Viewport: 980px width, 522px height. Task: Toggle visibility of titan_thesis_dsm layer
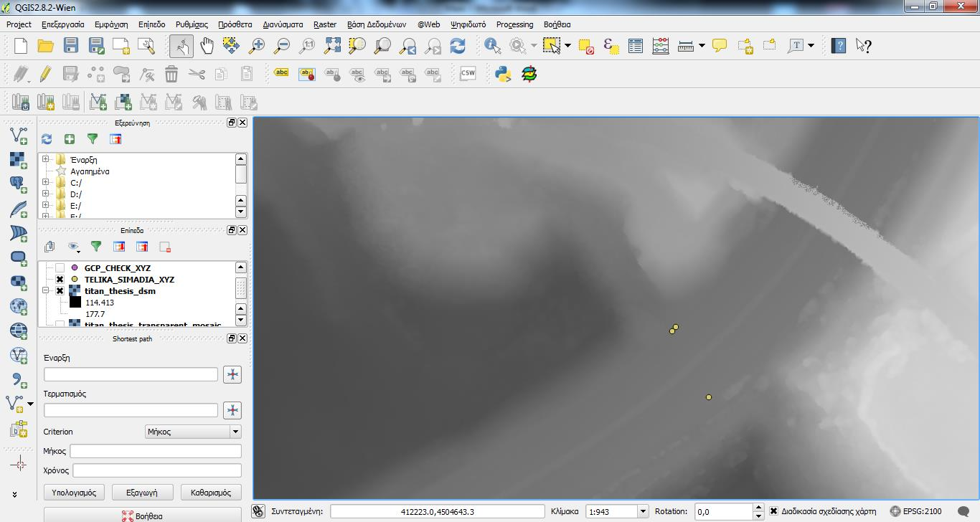pos(60,291)
